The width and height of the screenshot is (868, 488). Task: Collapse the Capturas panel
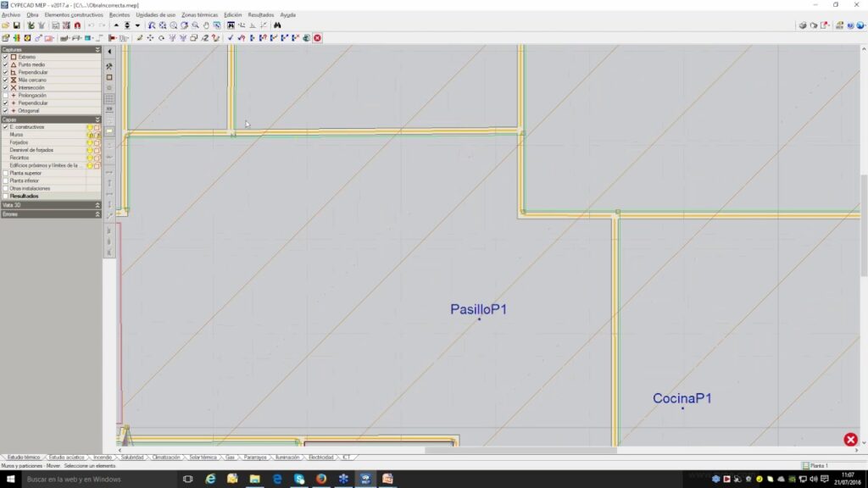97,50
